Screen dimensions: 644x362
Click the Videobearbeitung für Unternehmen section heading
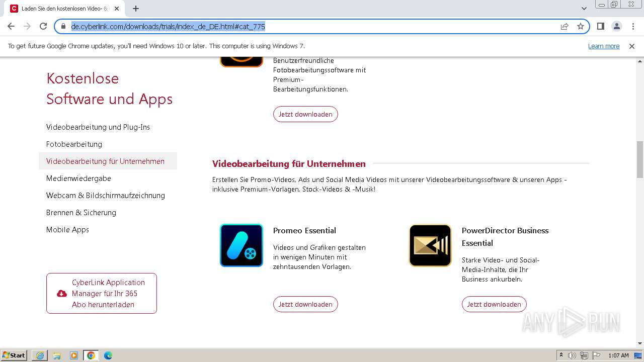click(289, 164)
